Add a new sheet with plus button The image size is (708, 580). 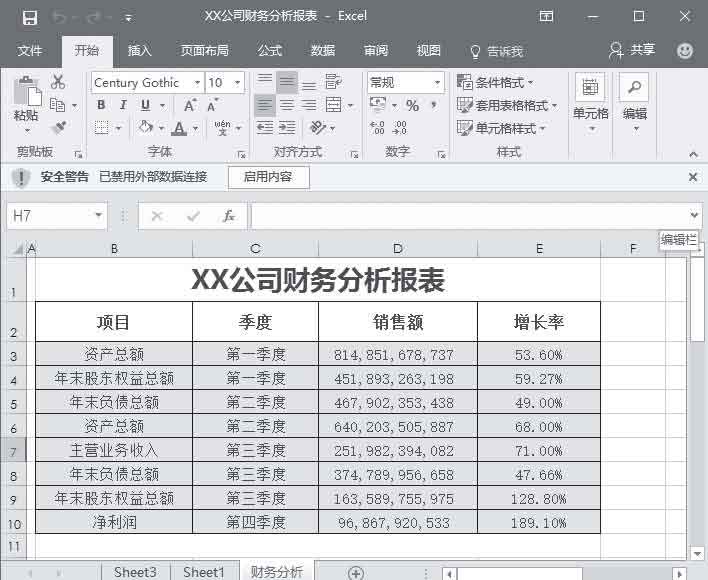click(356, 573)
